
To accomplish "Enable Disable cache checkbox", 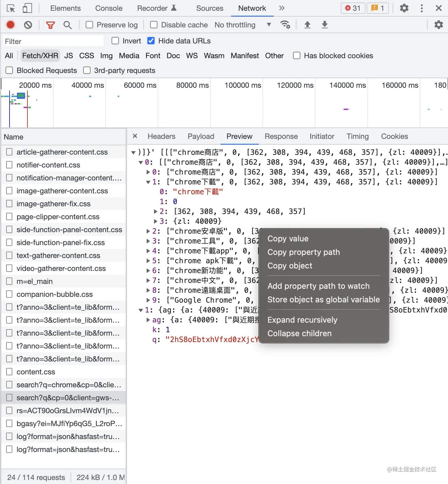I will click(x=154, y=25).
